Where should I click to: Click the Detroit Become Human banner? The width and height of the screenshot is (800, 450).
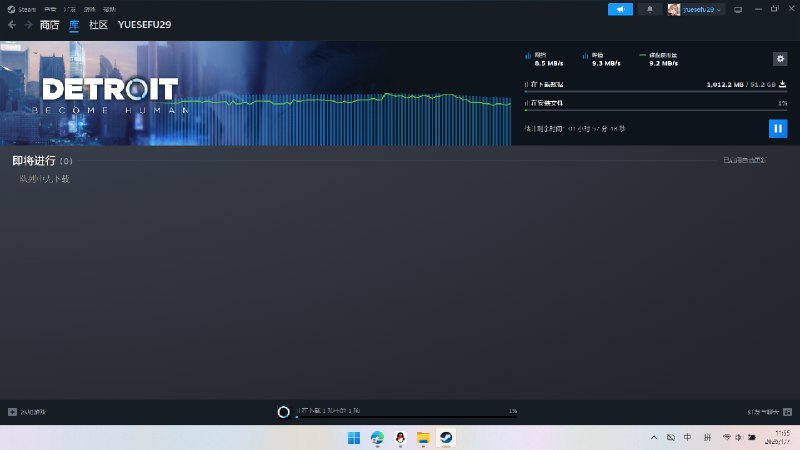[x=110, y=93]
